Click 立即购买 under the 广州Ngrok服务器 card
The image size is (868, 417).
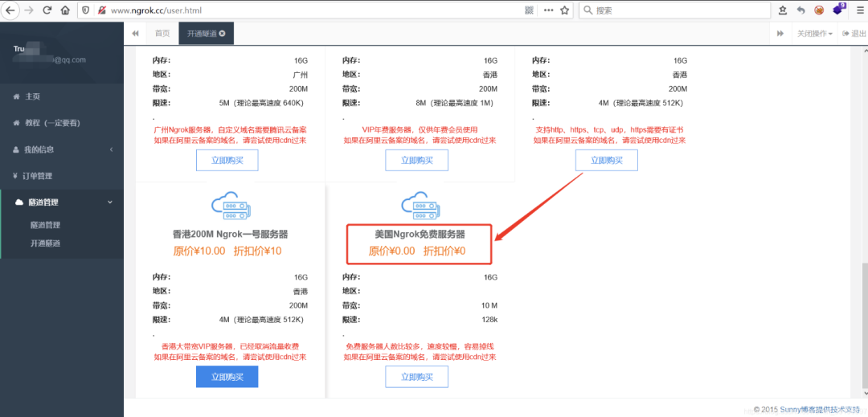tap(227, 161)
